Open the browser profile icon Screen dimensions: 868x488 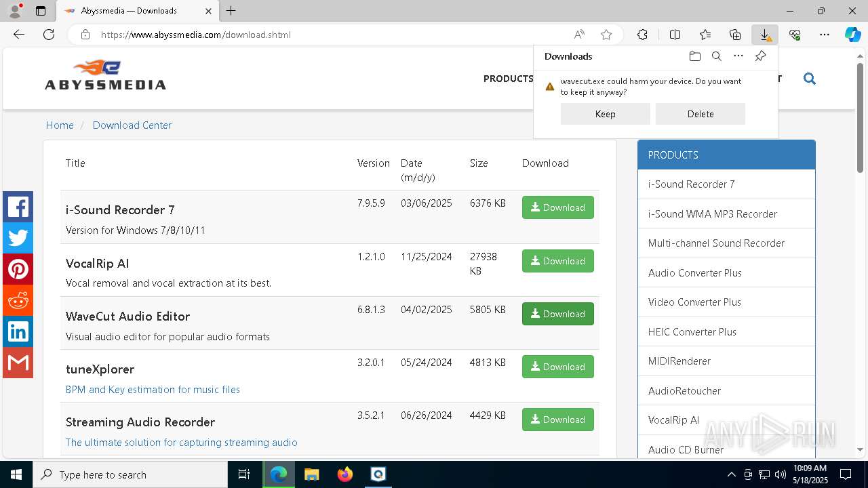coord(15,11)
